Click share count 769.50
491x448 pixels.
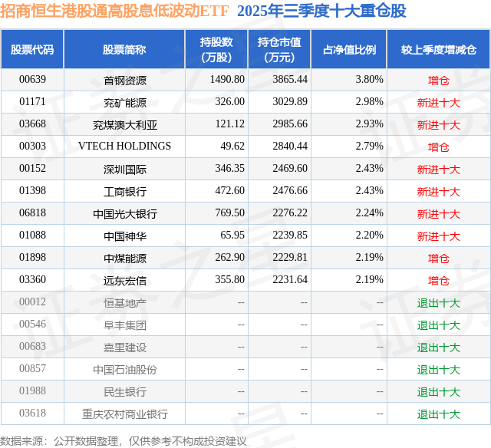tap(229, 213)
